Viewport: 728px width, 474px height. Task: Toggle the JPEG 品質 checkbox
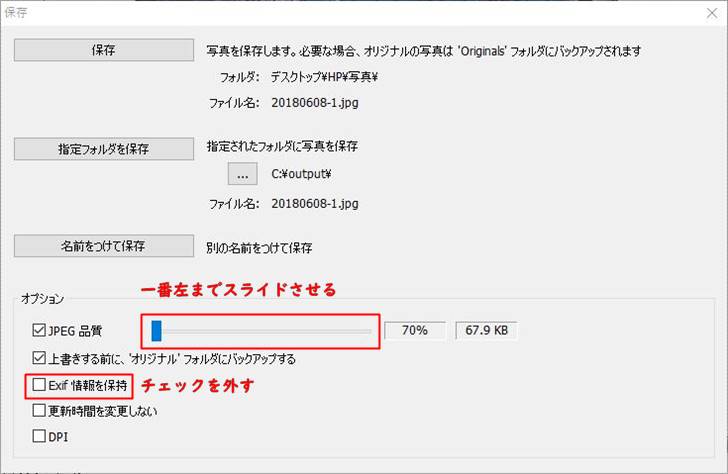[x=40, y=331]
